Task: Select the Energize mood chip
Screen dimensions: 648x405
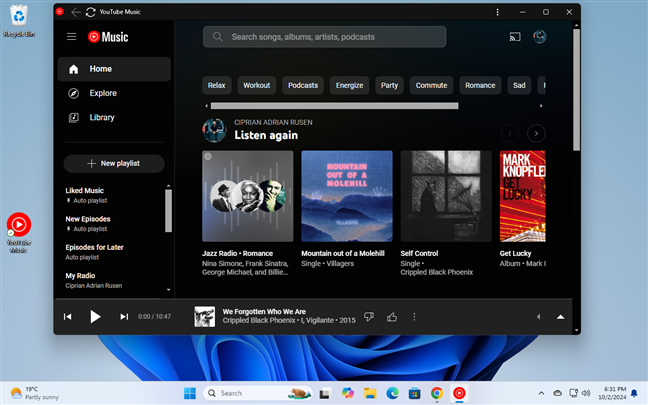Action: click(349, 85)
